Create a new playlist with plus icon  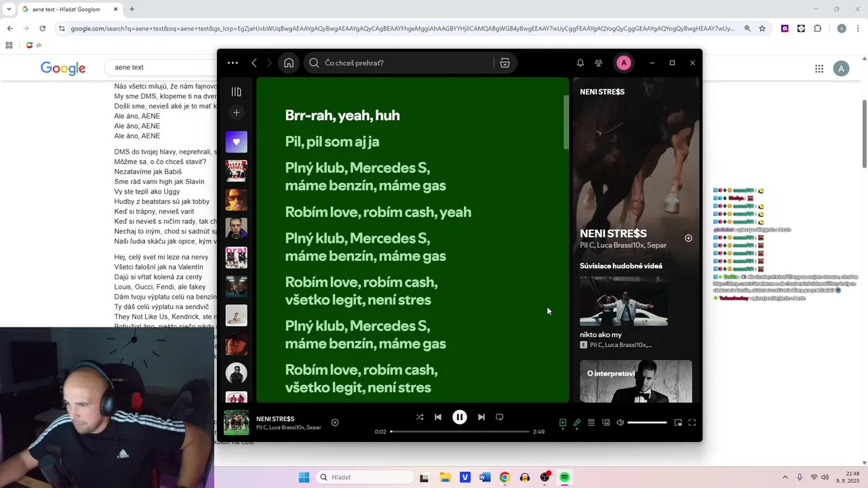(236, 113)
